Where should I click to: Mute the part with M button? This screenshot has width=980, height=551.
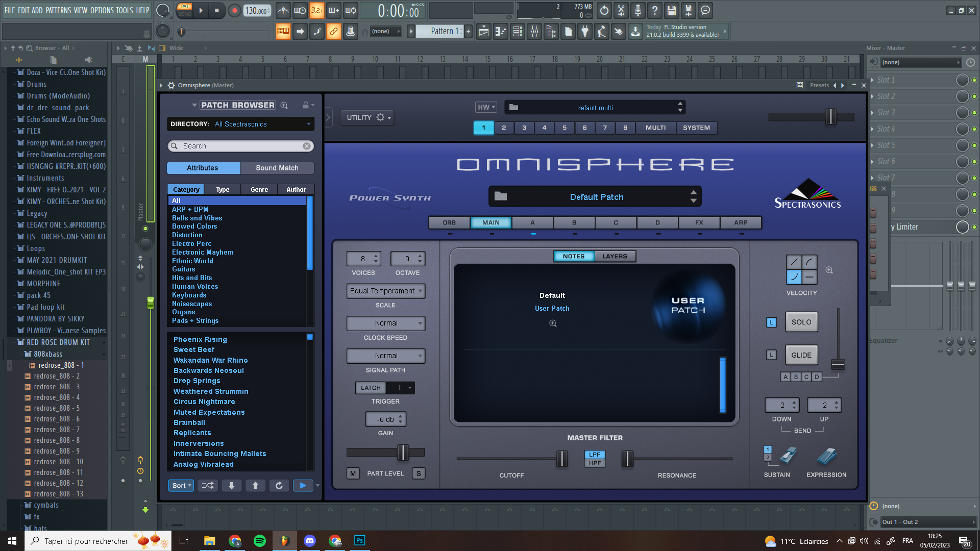(x=353, y=473)
